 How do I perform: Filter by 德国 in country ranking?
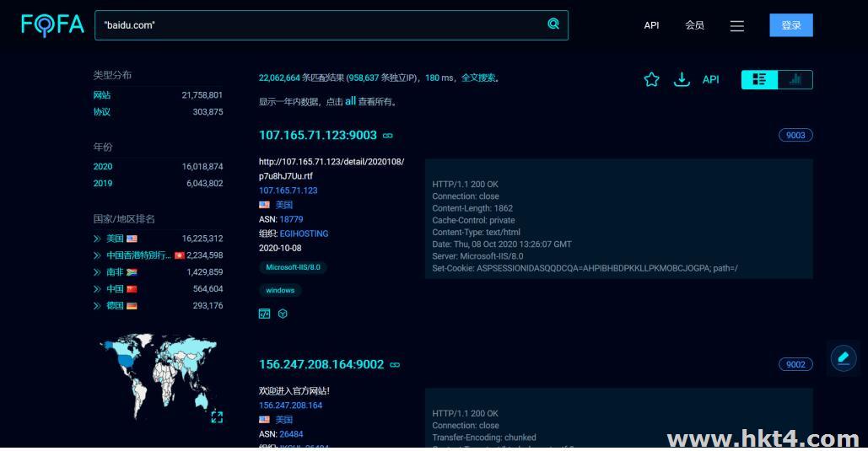click(x=115, y=305)
